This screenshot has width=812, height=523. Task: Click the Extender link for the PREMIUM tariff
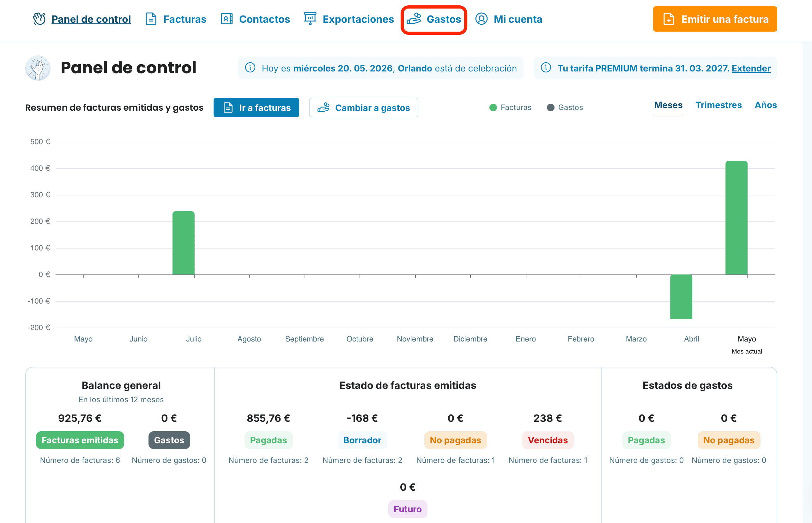point(751,68)
